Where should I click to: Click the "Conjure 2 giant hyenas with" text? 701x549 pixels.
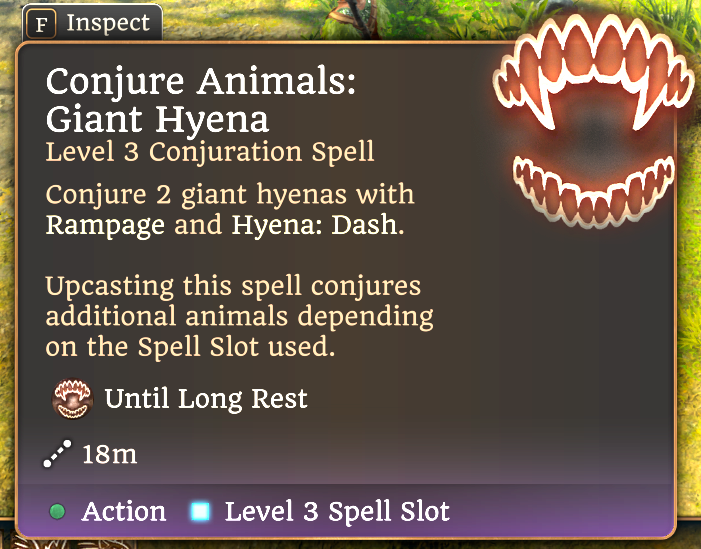(230, 195)
